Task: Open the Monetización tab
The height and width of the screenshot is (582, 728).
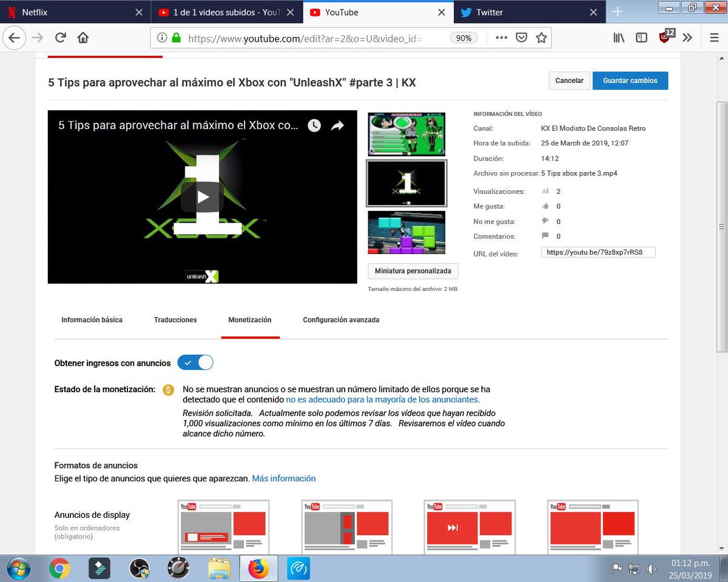Action: [x=250, y=319]
